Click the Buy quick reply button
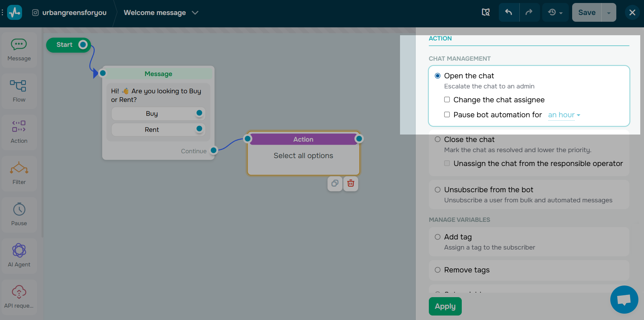 click(x=152, y=114)
